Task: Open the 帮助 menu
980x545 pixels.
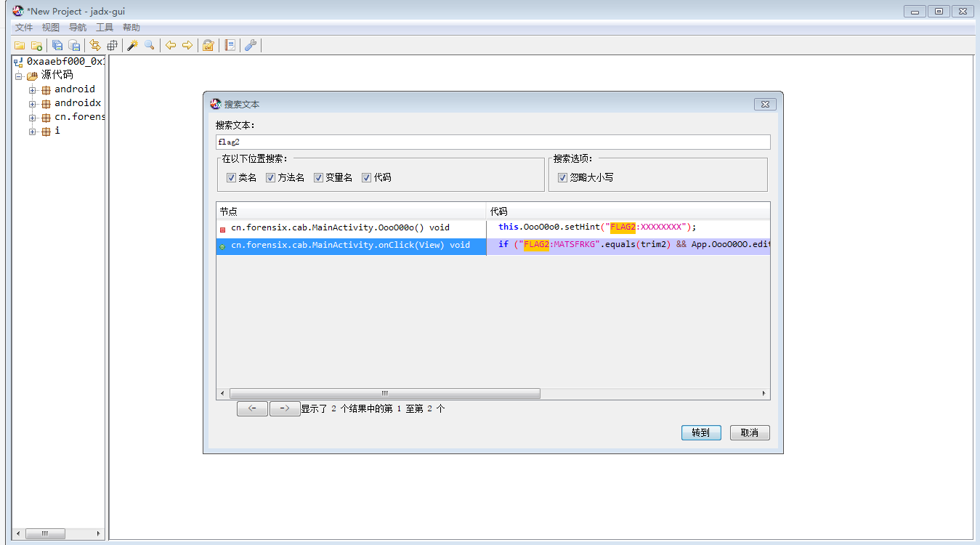Action: point(131,28)
